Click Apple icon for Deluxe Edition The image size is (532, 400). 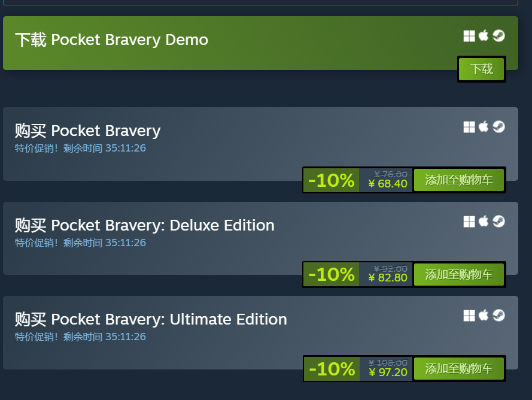[484, 222]
